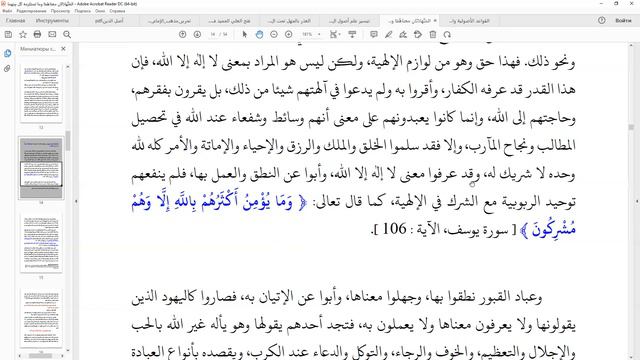Image resolution: width=640 pixels, height=360 pixels.
Task: Open the attachments paperclip panel
Action: point(7,69)
